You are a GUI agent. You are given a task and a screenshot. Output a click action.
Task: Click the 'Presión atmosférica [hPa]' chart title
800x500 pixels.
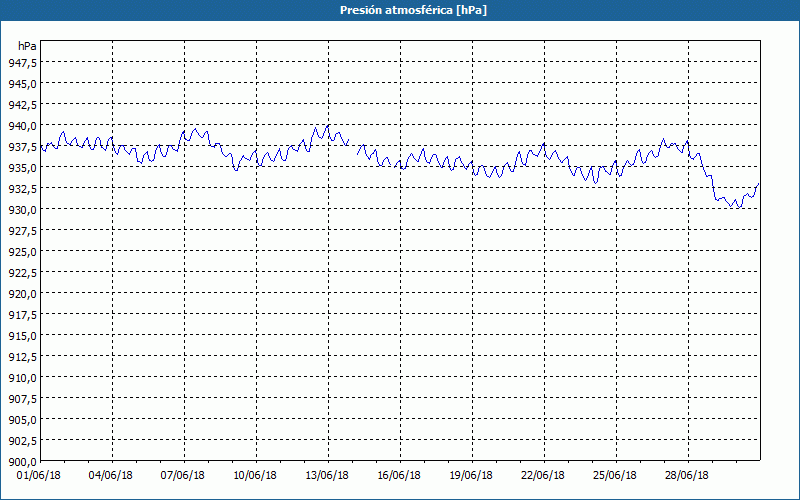pyautogui.click(x=413, y=10)
